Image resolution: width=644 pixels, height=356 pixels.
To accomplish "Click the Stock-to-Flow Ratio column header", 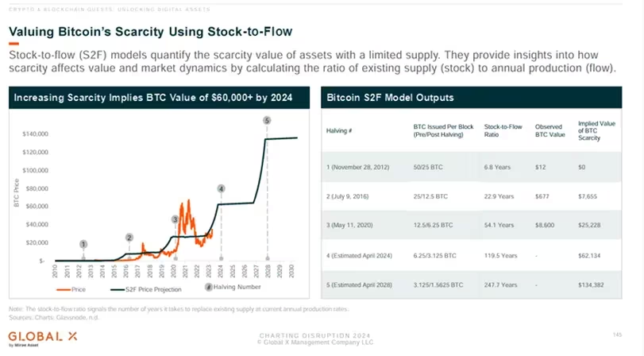I will point(501,130).
